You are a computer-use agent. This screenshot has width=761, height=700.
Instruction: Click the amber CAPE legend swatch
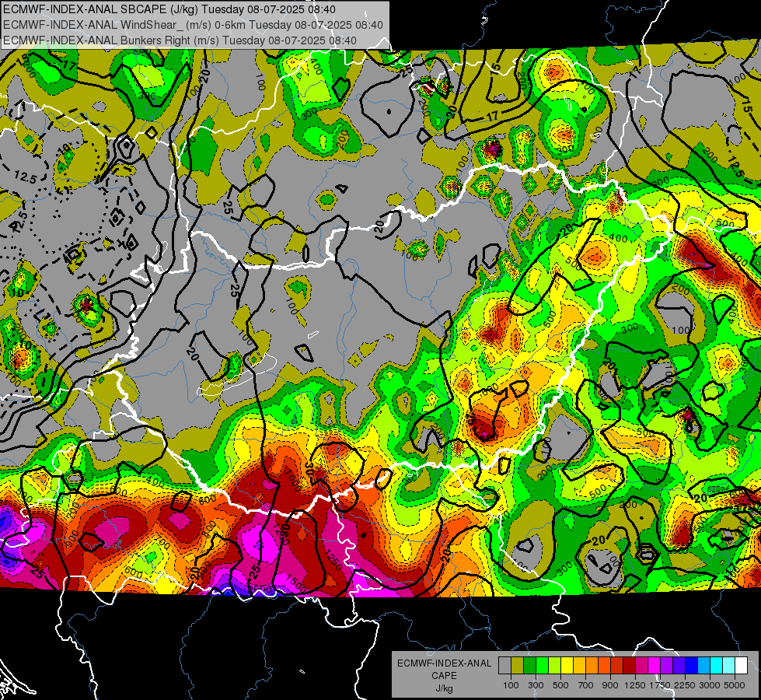579,666
